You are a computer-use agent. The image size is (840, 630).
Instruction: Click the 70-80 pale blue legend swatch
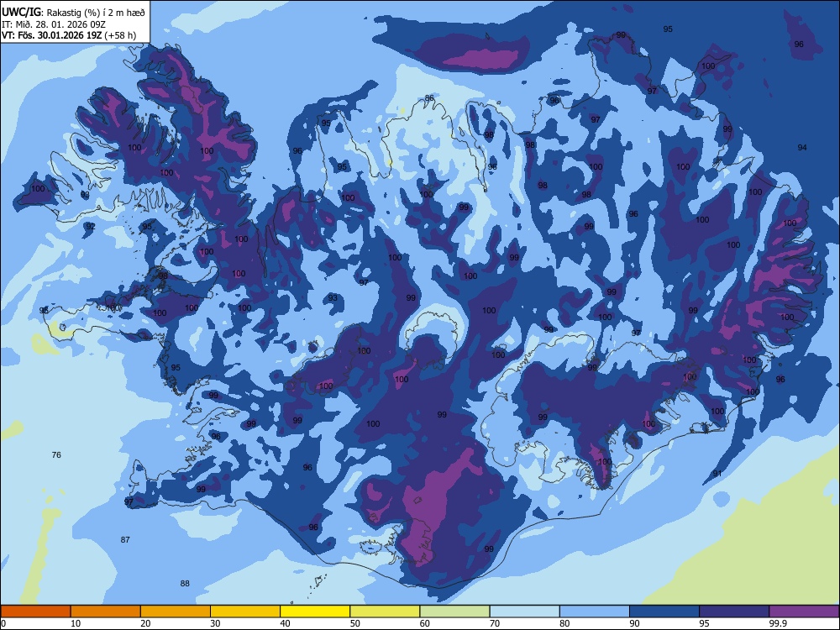(x=524, y=612)
